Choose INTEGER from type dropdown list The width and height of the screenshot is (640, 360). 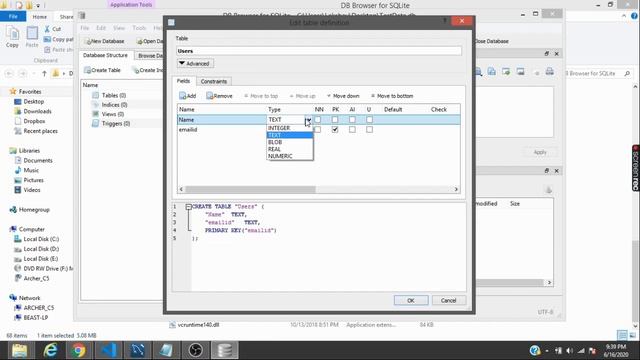(290, 128)
